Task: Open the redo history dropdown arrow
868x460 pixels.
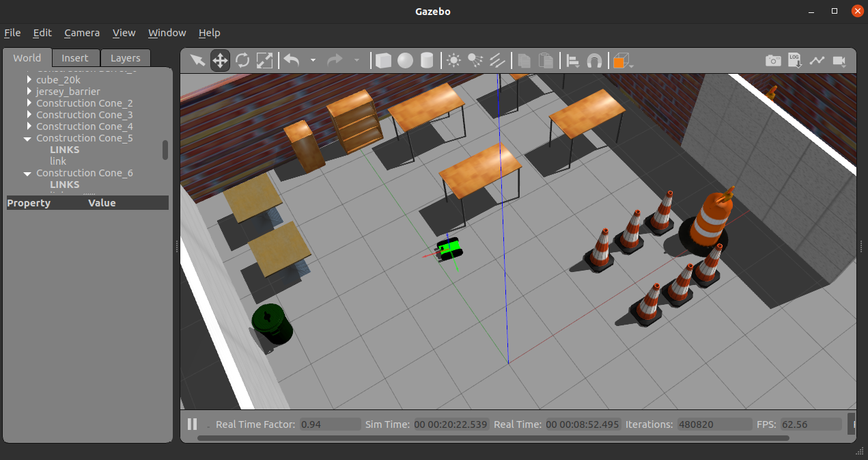Action: 356,60
